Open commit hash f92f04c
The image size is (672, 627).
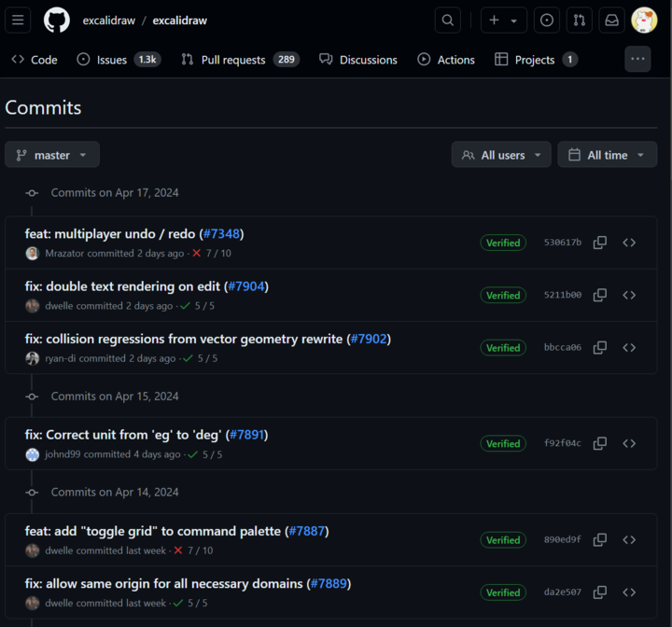point(563,443)
